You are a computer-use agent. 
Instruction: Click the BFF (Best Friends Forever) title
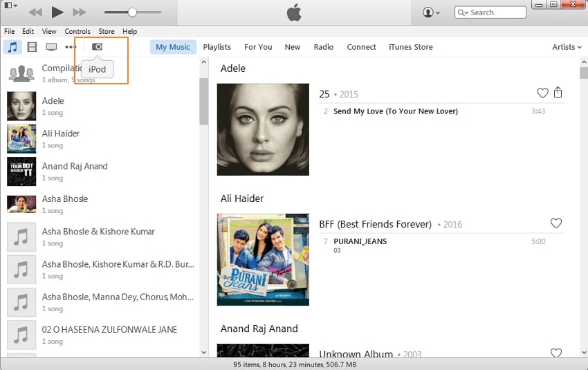pos(376,224)
